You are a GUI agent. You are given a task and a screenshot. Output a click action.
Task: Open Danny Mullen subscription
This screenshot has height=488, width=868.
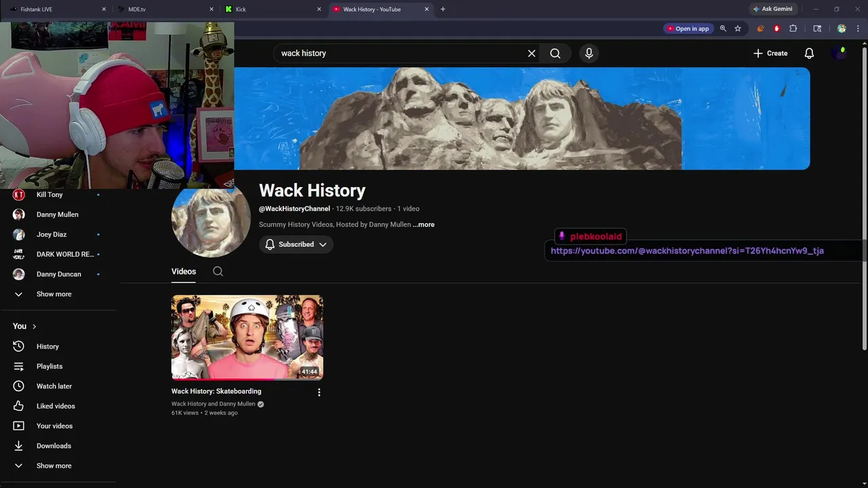(x=58, y=214)
